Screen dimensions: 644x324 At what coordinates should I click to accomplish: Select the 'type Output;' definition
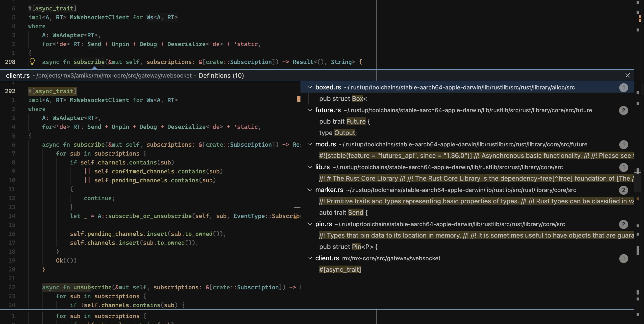(x=338, y=133)
